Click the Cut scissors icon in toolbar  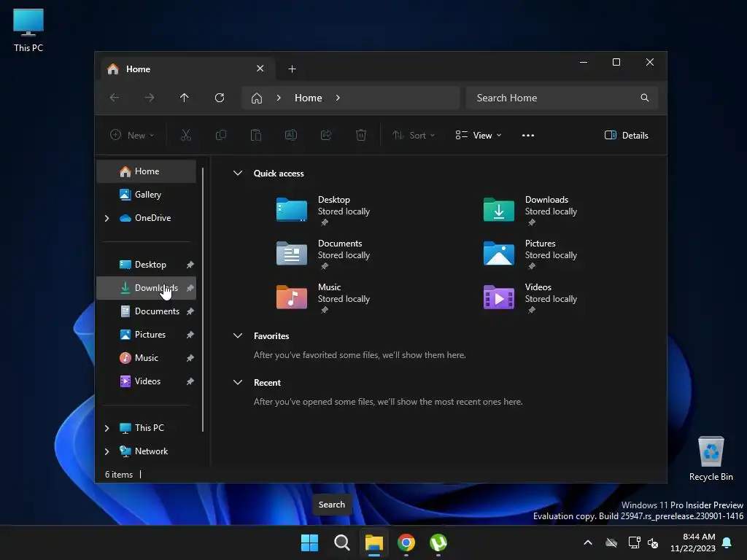(186, 135)
